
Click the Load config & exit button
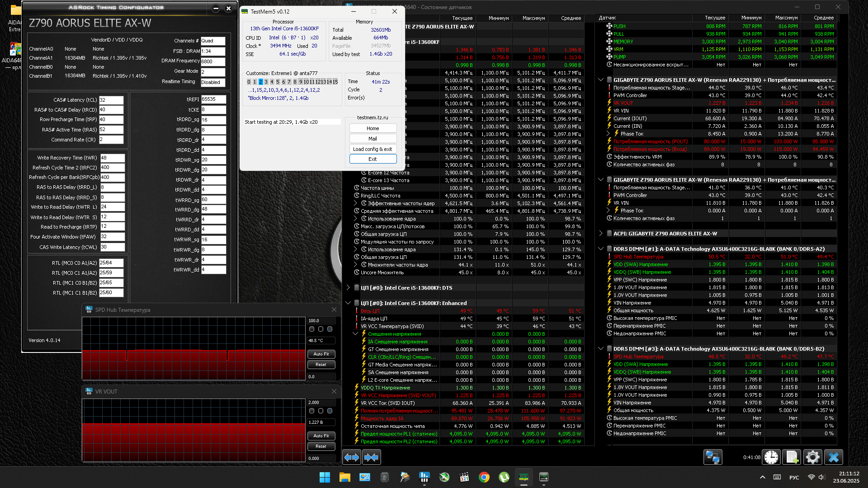(x=373, y=149)
